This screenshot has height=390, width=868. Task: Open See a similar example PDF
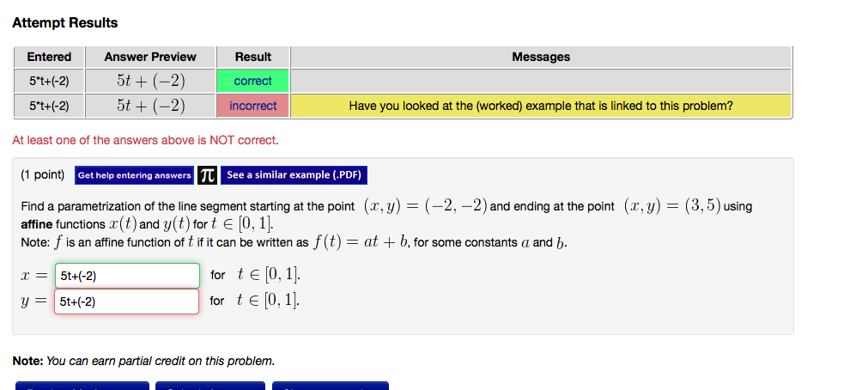click(294, 175)
